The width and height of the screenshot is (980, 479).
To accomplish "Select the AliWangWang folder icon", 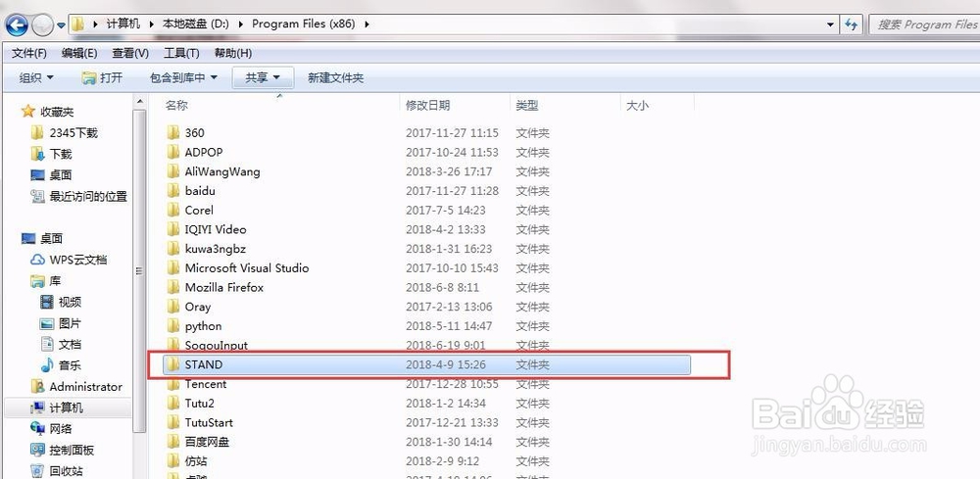I will click(173, 171).
